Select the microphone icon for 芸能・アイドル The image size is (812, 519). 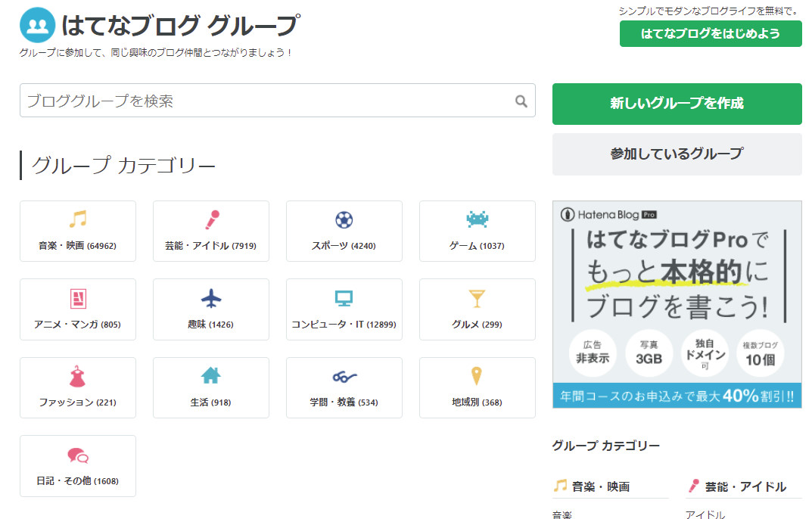[x=210, y=220]
